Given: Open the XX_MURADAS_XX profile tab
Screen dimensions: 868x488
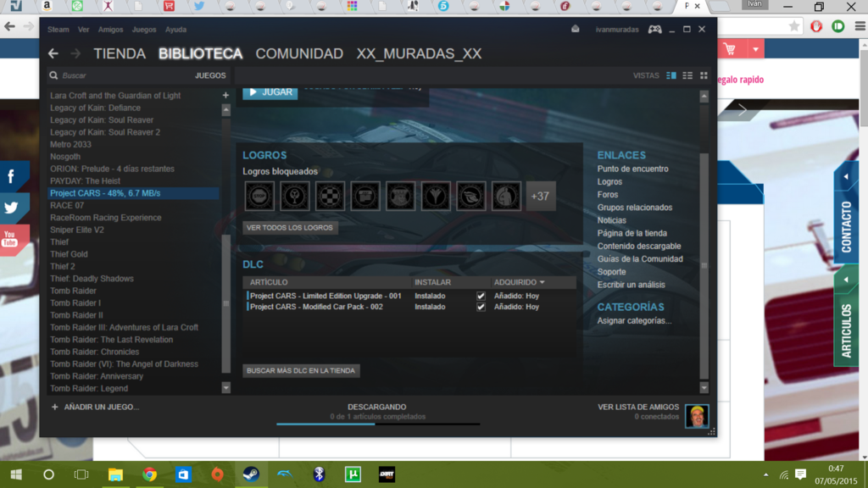Looking at the screenshot, I should tap(419, 53).
